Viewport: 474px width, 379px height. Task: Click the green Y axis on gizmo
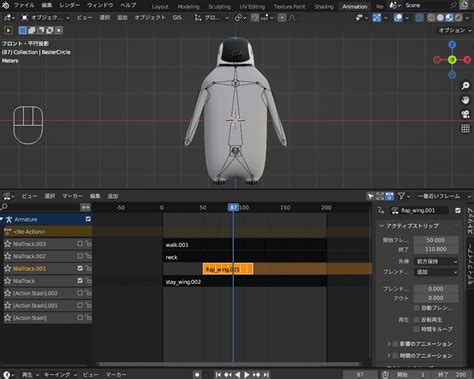pos(452,60)
